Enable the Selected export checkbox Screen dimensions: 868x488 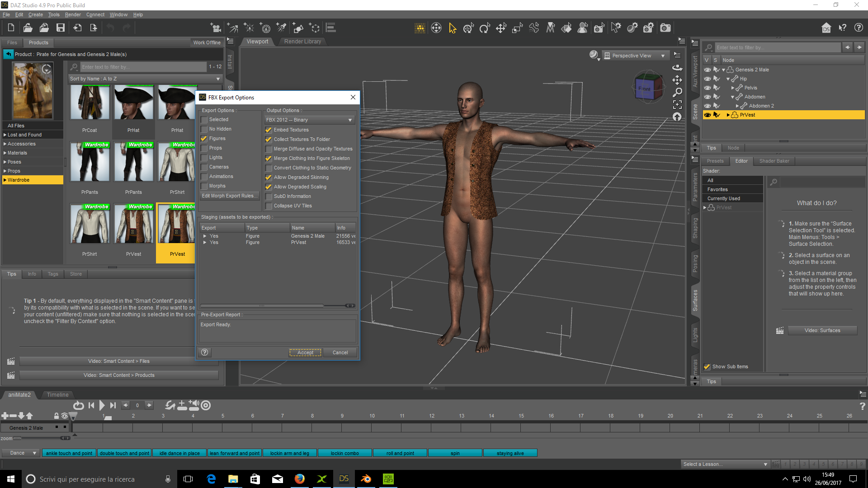pos(204,120)
